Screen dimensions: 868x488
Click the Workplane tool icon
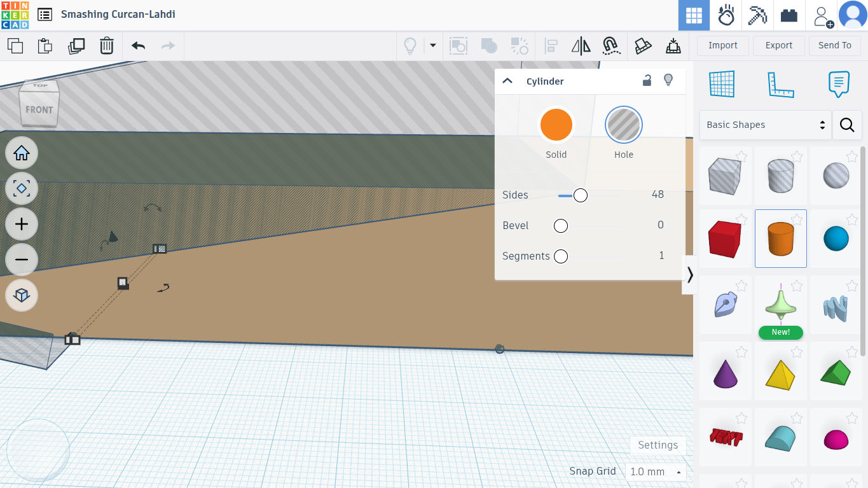(x=722, y=84)
